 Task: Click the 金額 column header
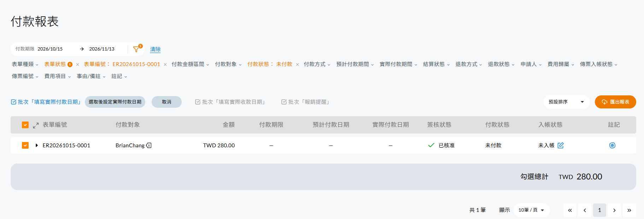[x=229, y=125]
